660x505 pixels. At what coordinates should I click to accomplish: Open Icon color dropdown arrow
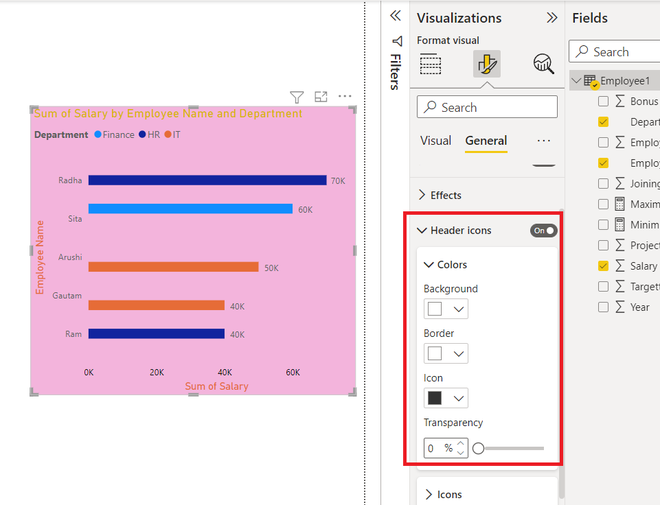tap(458, 399)
